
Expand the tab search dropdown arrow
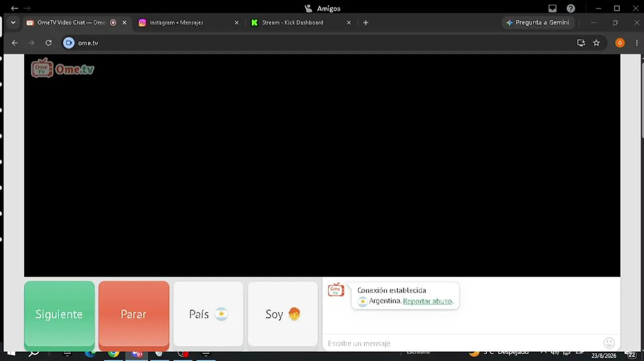click(x=13, y=23)
